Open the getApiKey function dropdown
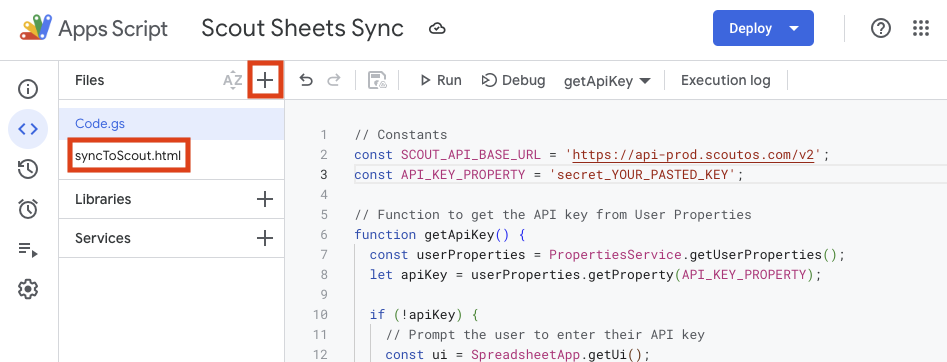 coord(607,80)
